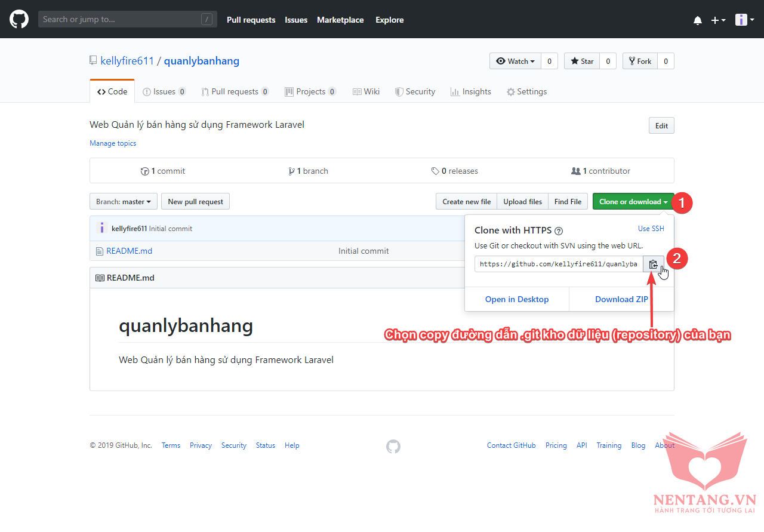The width and height of the screenshot is (764, 532).
Task: Open the plus create-new menu
Action: click(x=717, y=20)
